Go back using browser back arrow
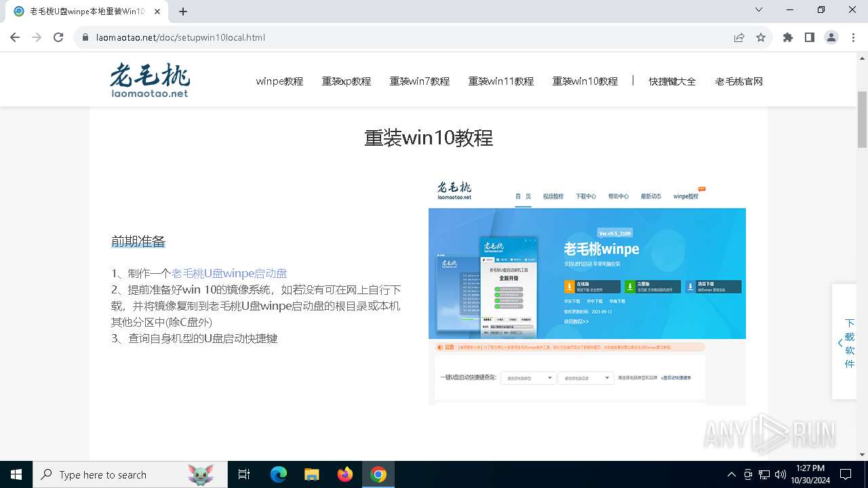This screenshot has height=488, width=868. pyautogui.click(x=15, y=37)
